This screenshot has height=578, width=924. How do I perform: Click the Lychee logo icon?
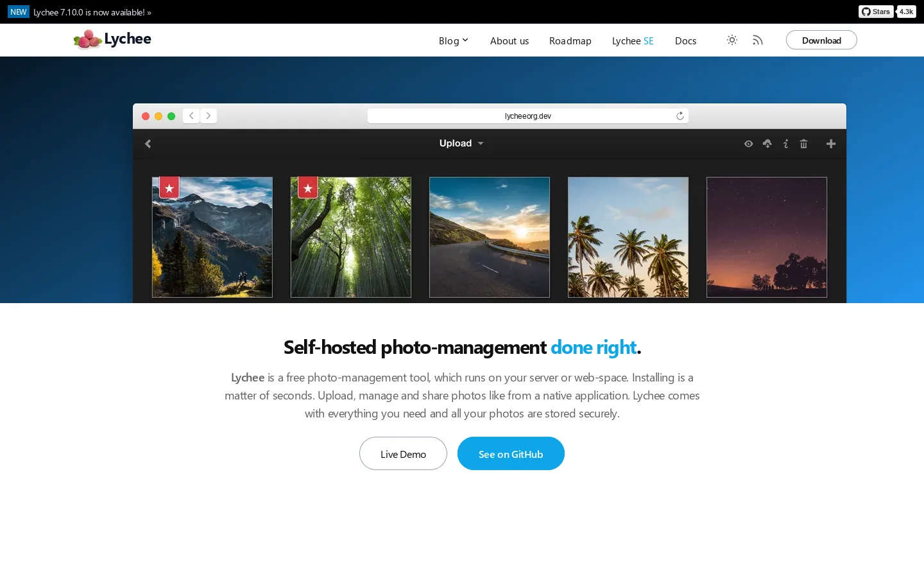point(88,40)
